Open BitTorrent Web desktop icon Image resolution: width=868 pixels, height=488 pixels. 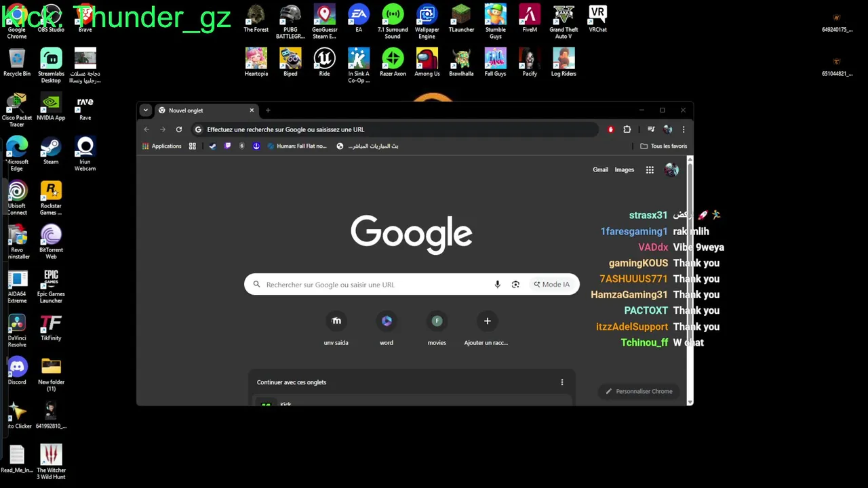tap(51, 242)
